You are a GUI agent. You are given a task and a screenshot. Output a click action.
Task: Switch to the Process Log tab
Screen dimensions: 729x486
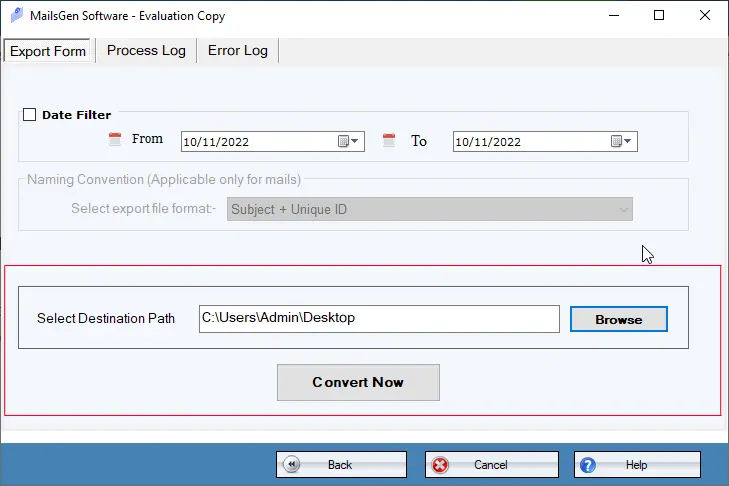click(x=146, y=50)
